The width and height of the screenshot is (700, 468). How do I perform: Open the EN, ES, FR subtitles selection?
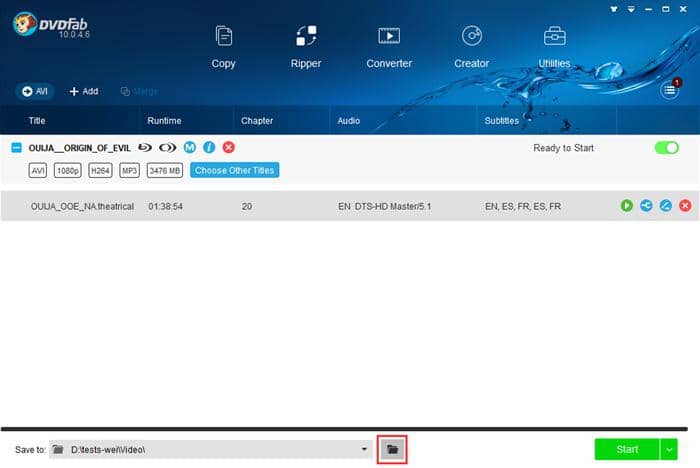point(523,206)
